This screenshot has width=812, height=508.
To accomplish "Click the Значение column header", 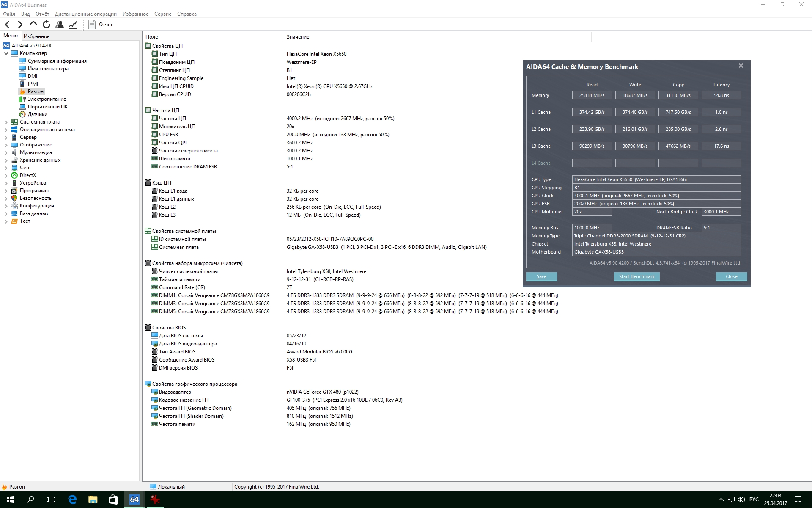I will click(298, 37).
